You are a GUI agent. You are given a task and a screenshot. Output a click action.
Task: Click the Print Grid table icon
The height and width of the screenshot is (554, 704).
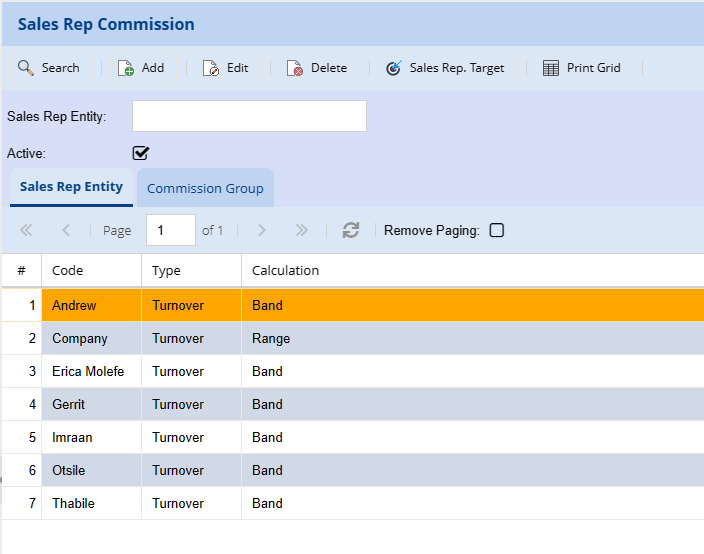pyautogui.click(x=551, y=68)
